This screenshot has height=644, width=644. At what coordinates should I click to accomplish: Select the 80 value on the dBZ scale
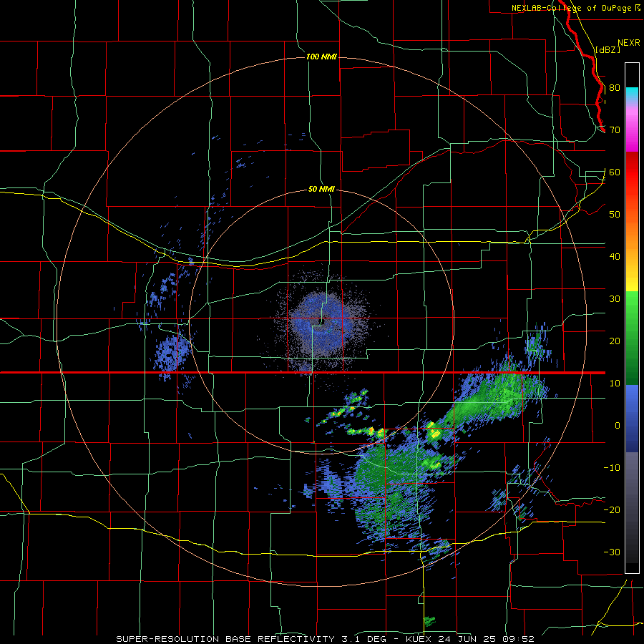pyautogui.click(x=615, y=88)
